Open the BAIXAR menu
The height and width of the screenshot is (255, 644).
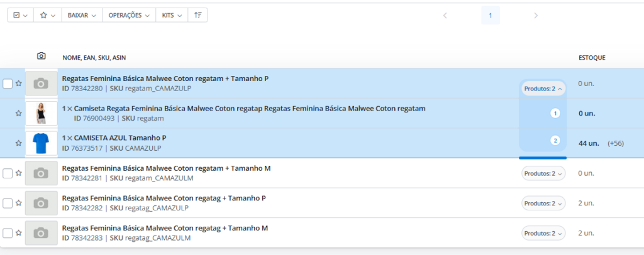click(81, 15)
